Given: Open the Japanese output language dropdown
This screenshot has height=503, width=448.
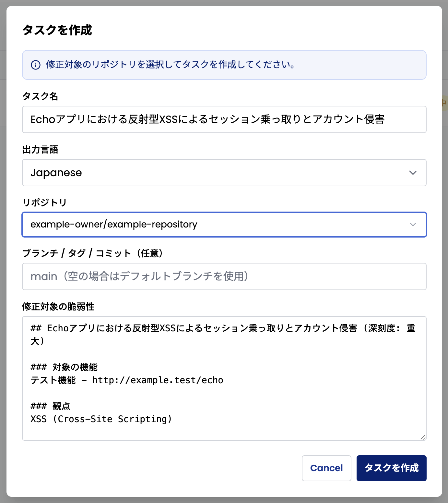Looking at the screenshot, I should point(224,173).
